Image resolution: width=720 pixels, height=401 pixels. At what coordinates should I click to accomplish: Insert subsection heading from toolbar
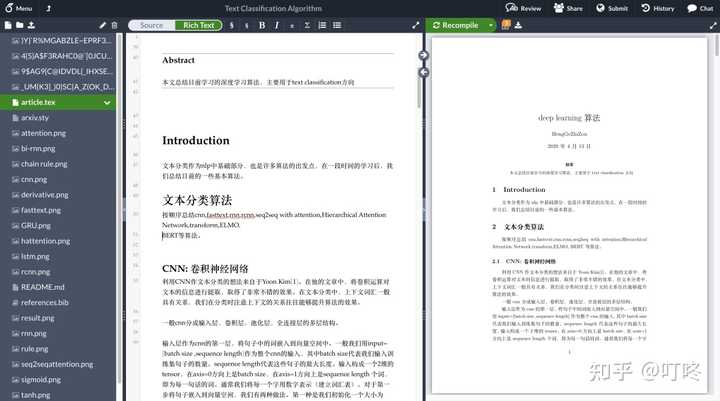pyautogui.click(x=247, y=26)
